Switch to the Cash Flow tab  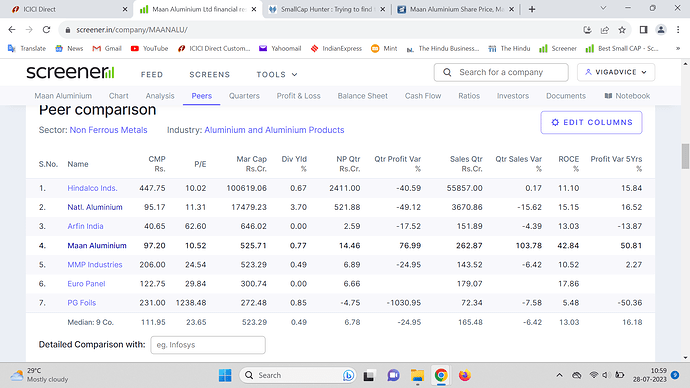[423, 96]
